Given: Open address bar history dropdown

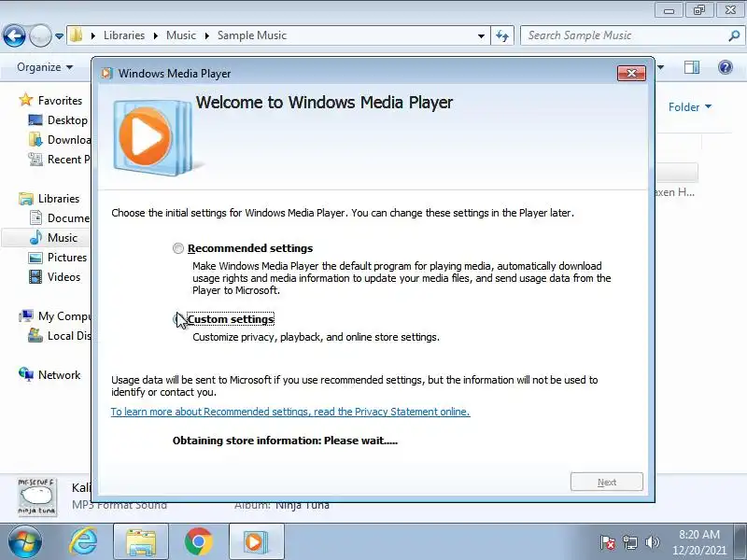Looking at the screenshot, I should click(x=481, y=35).
